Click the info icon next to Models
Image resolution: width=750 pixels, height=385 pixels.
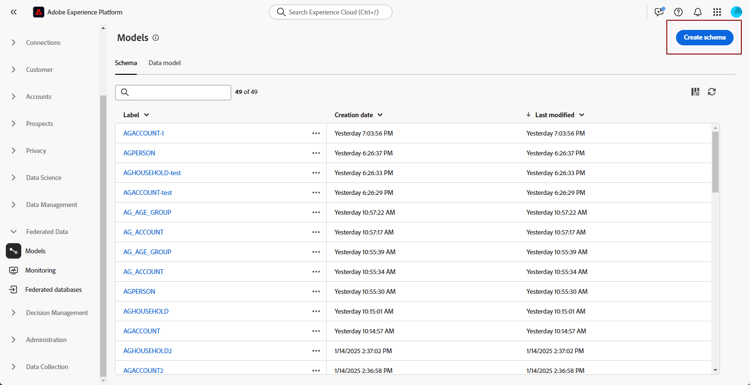(155, 38)
